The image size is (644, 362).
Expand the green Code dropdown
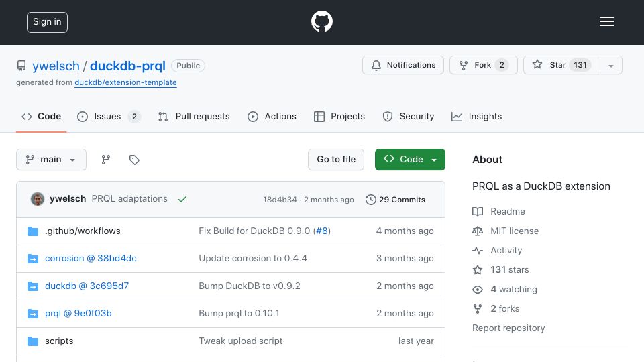(410, 160)
